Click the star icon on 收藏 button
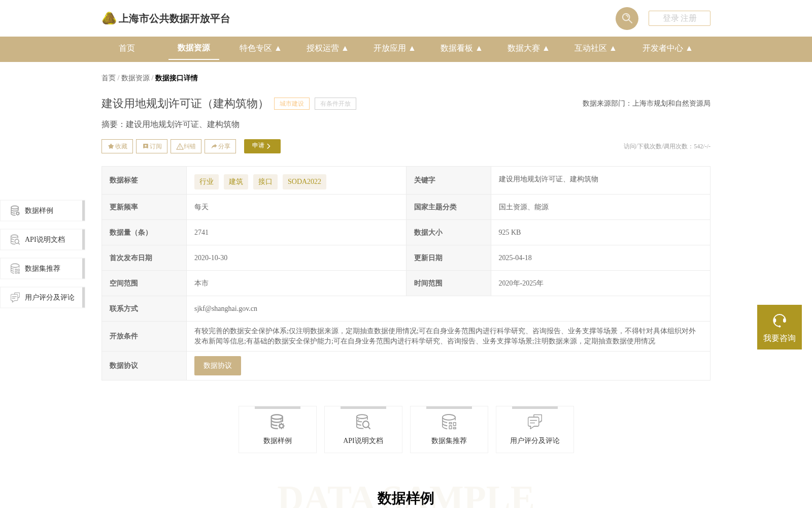 [x=111, y=146]
